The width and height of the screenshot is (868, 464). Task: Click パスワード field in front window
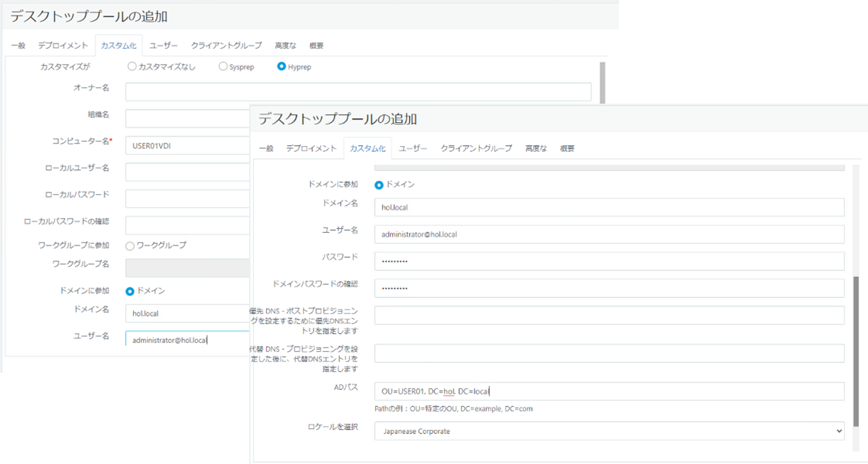point(609,262)
